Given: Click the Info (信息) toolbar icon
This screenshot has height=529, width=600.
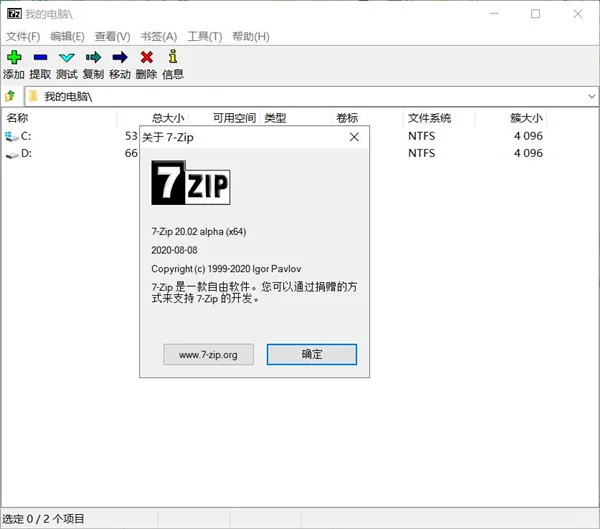Looking at the screenshot, I should [x=173, y=57].
